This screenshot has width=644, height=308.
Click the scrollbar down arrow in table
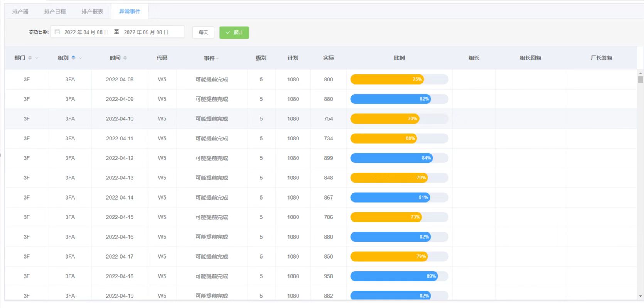pyautogui.click(x=640, y=296)
